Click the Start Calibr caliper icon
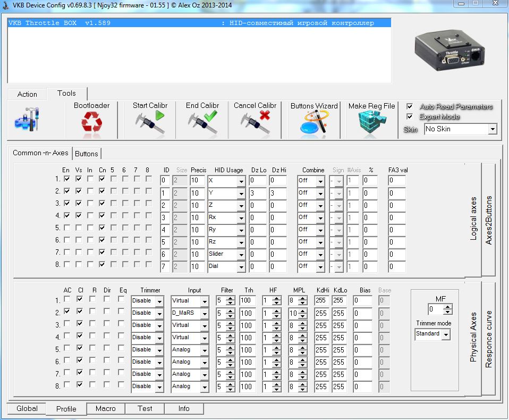Screen dimensions: 509x420 [x=150, y=124]
